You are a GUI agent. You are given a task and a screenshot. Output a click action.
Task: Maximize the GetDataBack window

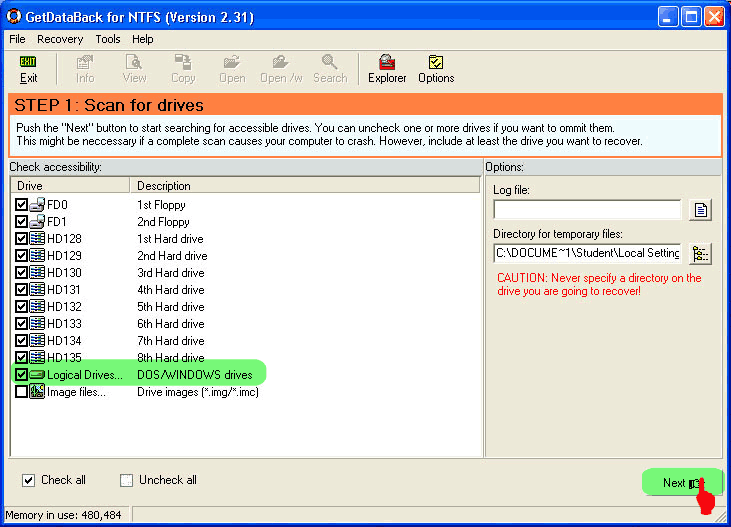coord(691,17)
